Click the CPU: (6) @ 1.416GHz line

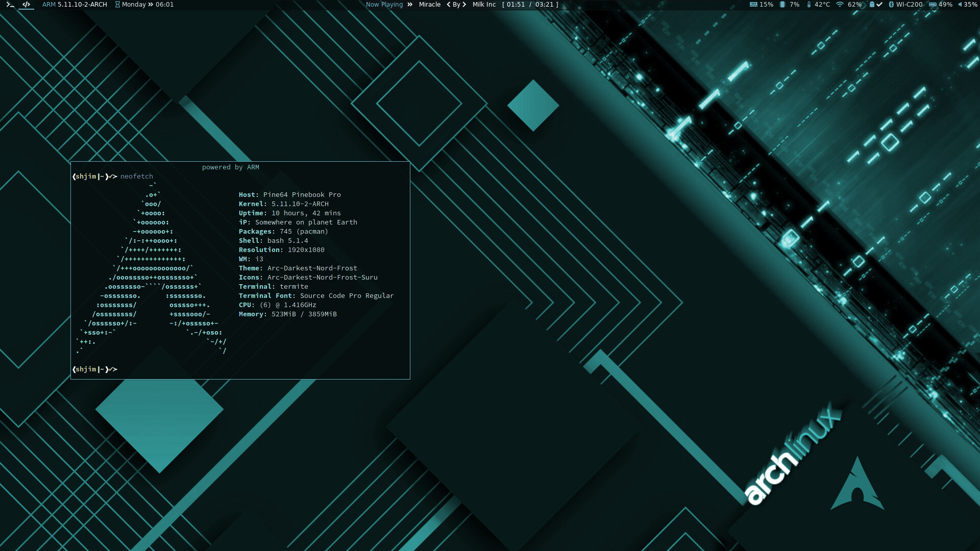point(278,305)
